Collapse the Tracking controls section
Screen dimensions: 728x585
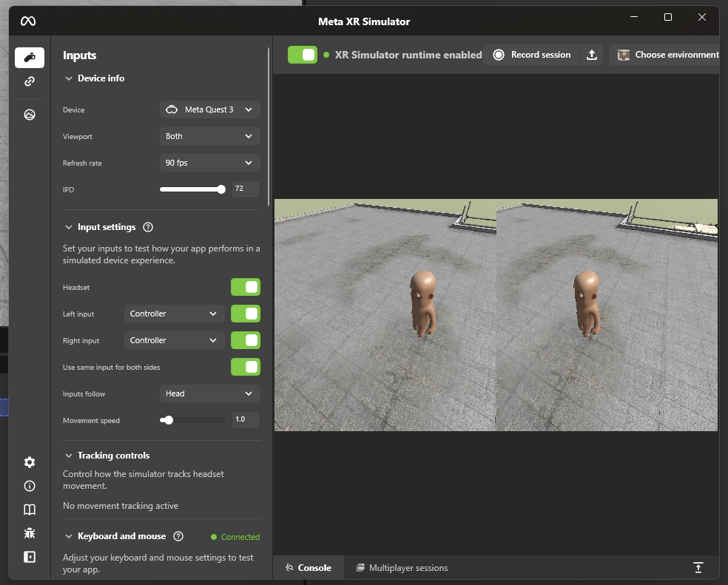68,456
